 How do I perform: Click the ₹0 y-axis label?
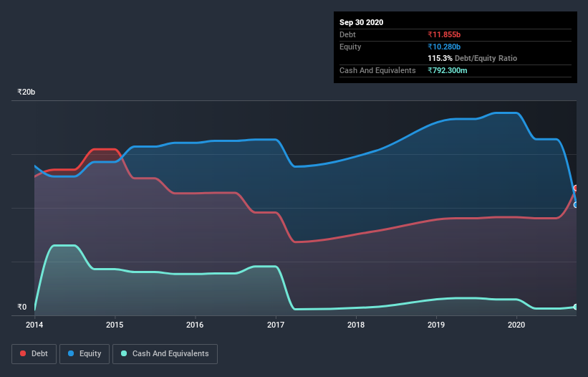(x=22, y=307)
